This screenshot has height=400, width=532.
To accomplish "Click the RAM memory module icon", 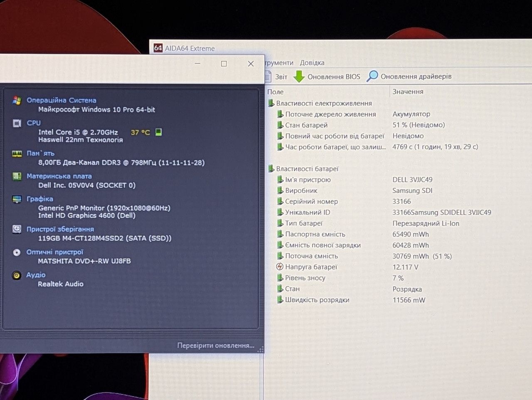I will [x=17, y=154].
